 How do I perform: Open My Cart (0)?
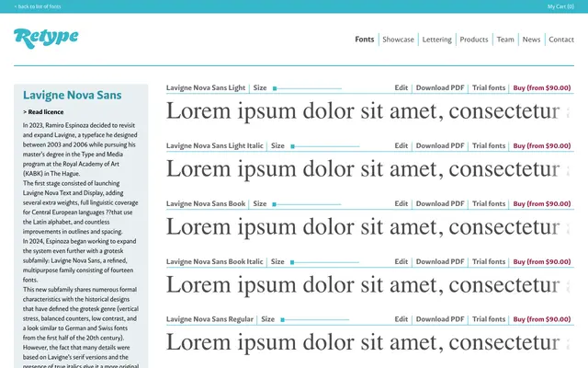tap(560, 6)
